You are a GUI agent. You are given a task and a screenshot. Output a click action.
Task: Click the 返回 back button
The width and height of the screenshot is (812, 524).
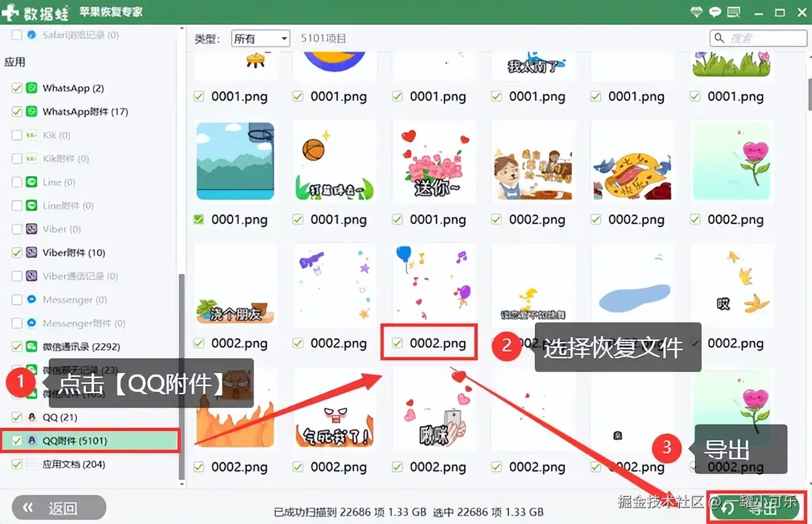click(59, 508)
